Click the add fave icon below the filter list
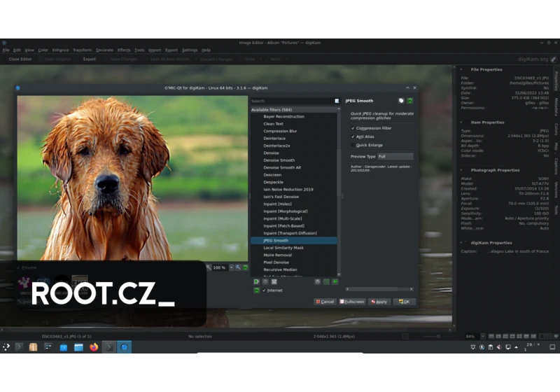This screenshot has height=392, width=560. [x=256, y=281]
